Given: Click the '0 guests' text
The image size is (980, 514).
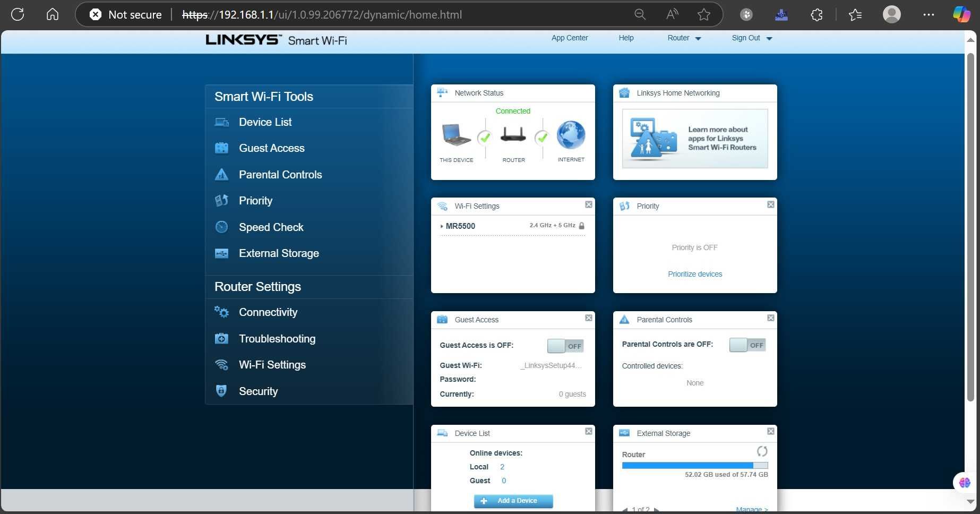Looking at the screenshot, I should [x=572, y=395].
